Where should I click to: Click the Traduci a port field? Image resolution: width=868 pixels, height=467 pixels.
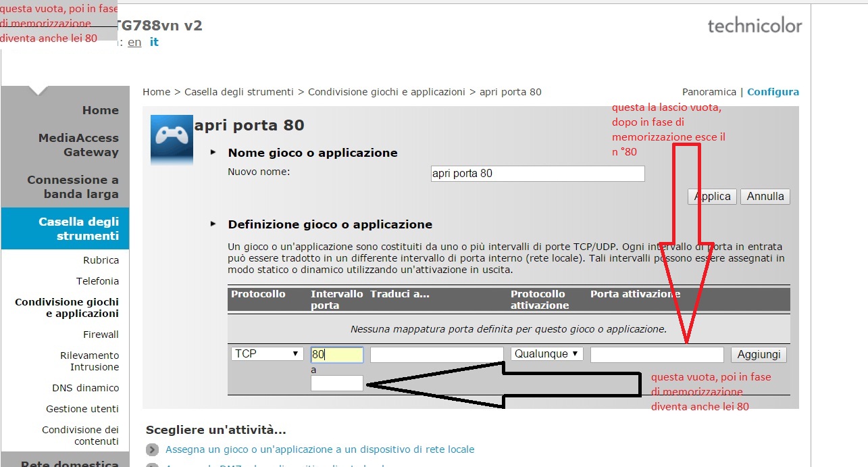coord(437,355)
